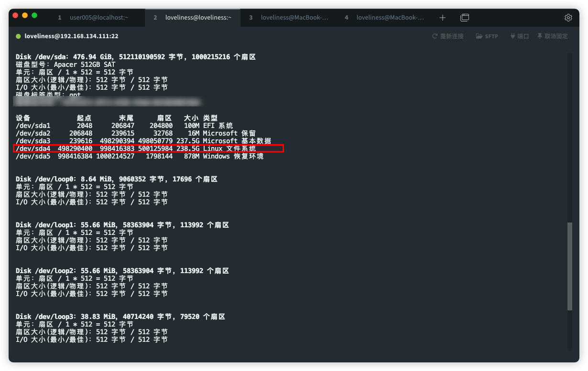The width and height of the screenshot is (588, 371).
Task: Click the 878M size value
Action: 191,156
